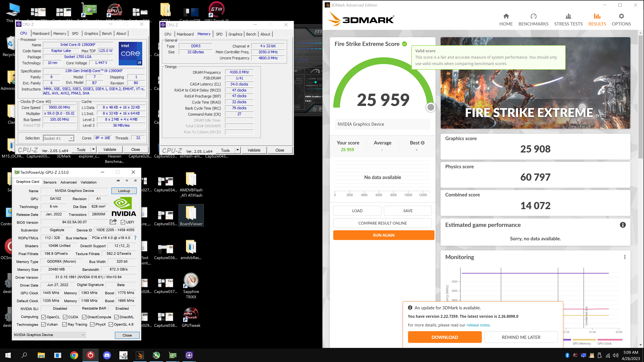Screen dimensions: 644x362
Task: Click RUN AGAIN in 3DMark
Action: (384, 235)
